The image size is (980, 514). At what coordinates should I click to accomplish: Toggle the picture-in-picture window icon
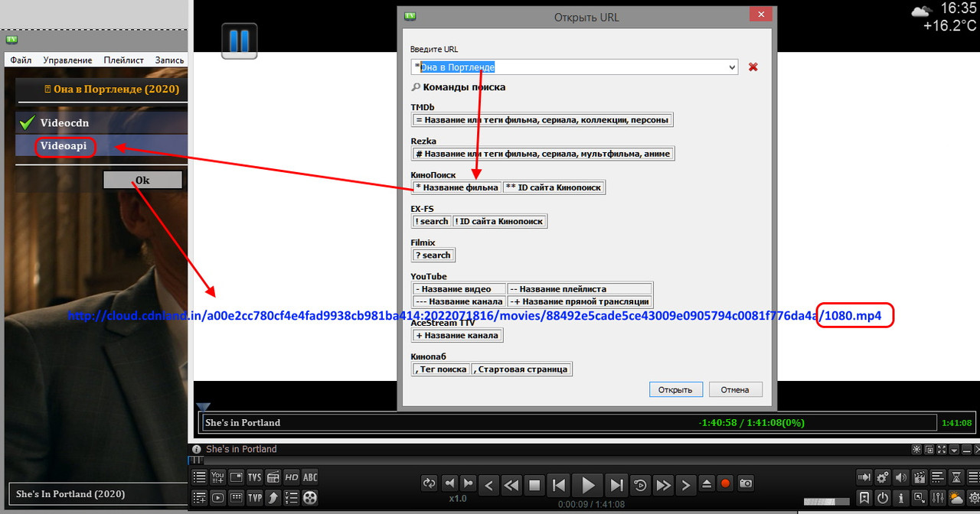[x=237, y=477]
